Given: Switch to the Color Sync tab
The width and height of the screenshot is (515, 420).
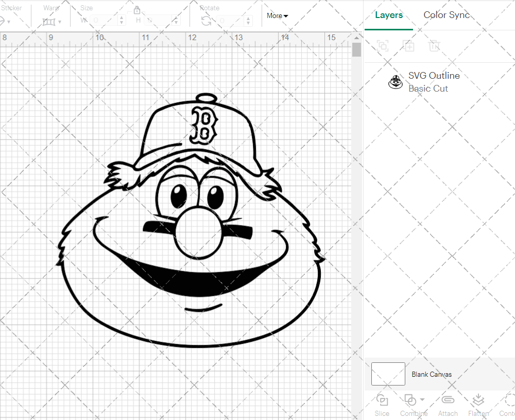Looking at the screenshot, I should [x=447, y=15].
